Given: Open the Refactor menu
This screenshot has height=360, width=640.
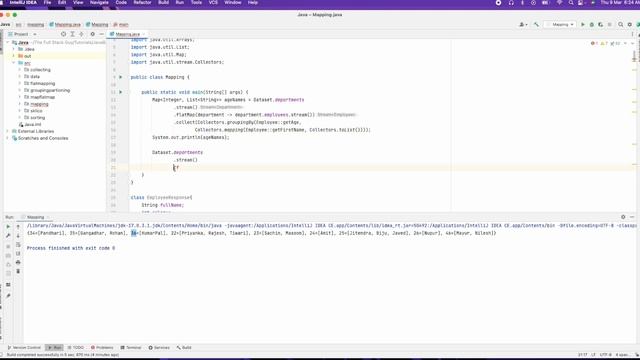Looking at the screenshot, I should pyautogui.click(x=142, y=3).
